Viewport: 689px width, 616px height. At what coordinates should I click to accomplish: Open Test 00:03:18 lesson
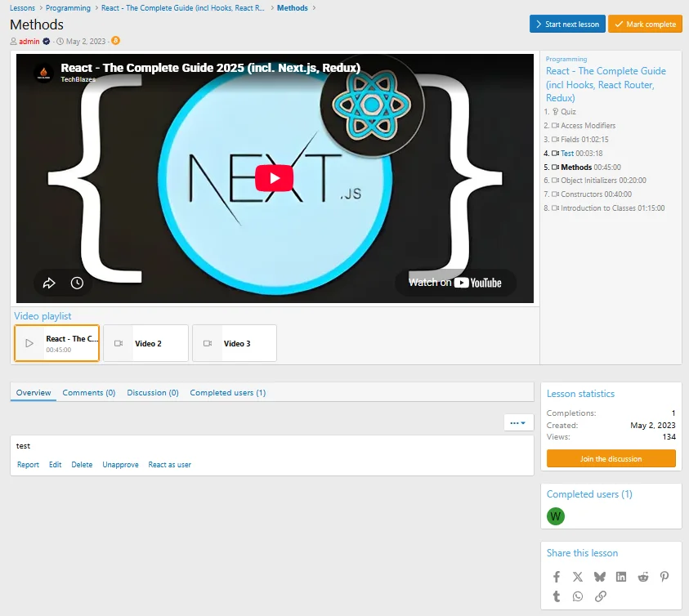point(581,154)
